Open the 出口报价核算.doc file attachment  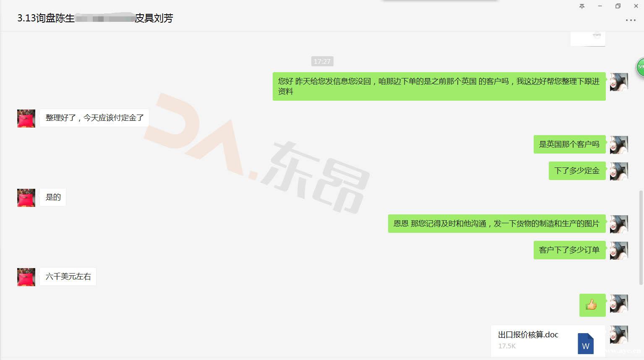[537, 340]
